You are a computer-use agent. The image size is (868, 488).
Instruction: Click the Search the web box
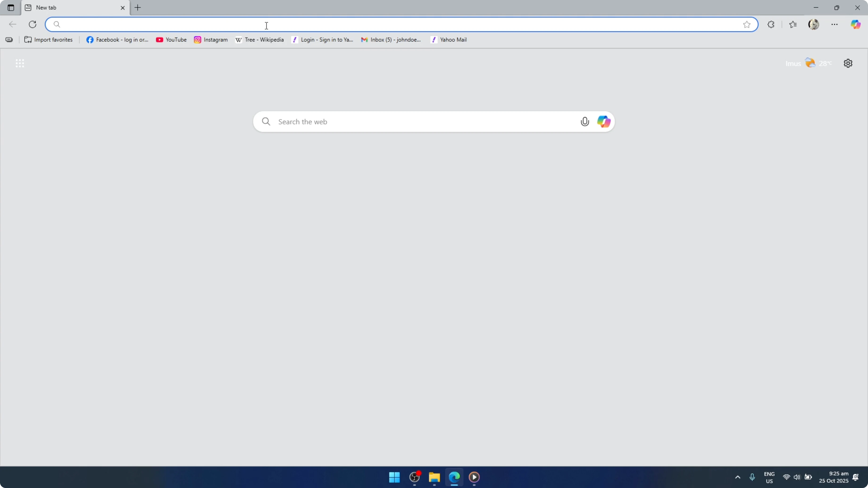coord(434,122)
